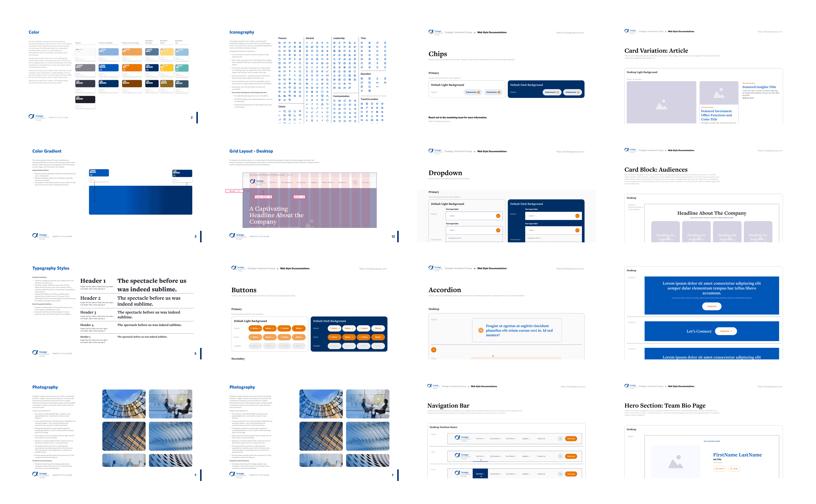Click Client Login button in Hover nav row
Image resolution: width=816 pixels, height=504 pixels.
pos(571,456)
